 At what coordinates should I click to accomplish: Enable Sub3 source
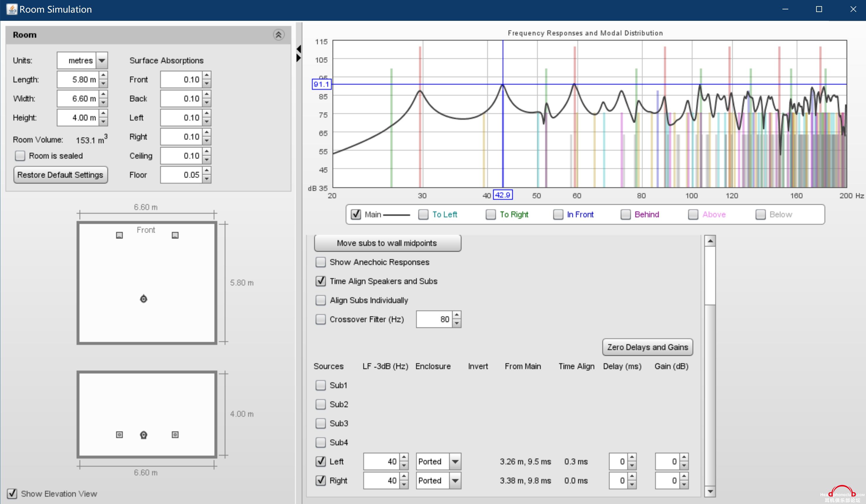tap(321, 423)
